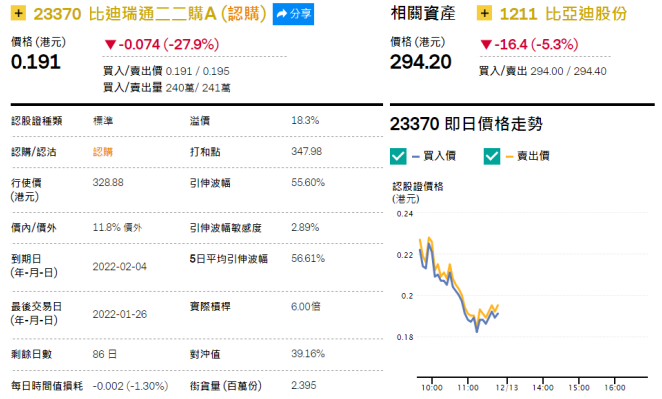This screenshot has height=399, width=662.
Task: Click the 到期日 date 2022-02-04
Action: click(x=119, y=267)
